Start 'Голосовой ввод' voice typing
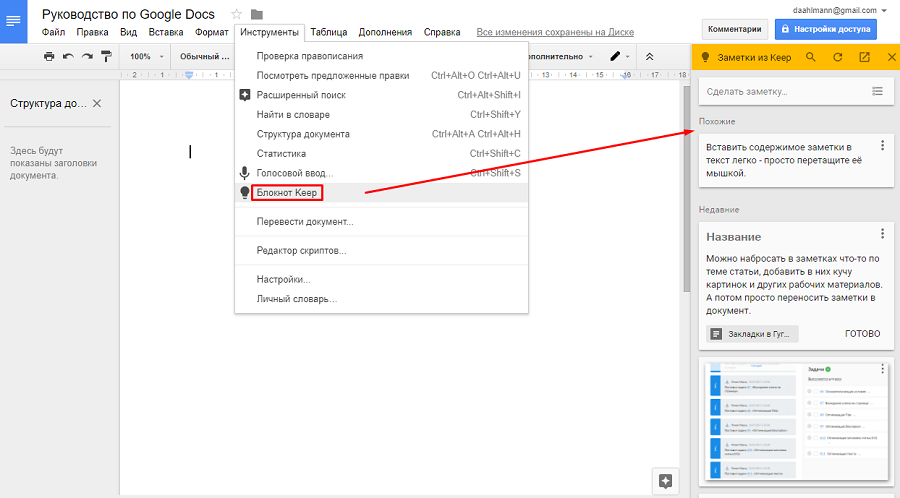900x498 pixels. click(381, 173)
